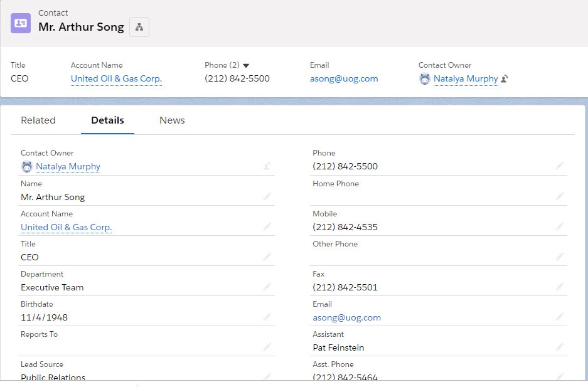Edit the Home Phone field pencil icon
The image size is (588, 387).
tap(560, 196)
